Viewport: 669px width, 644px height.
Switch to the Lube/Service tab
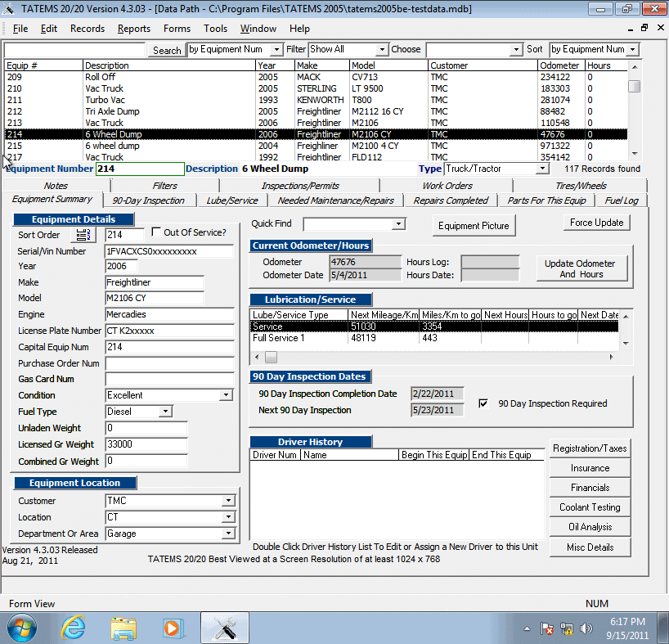coord(232,200)
